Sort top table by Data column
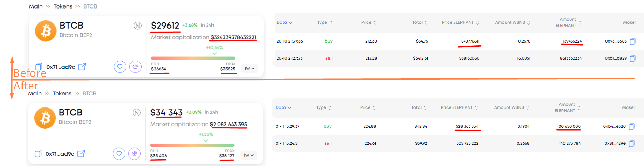644x166 pixels. (284, 22)
